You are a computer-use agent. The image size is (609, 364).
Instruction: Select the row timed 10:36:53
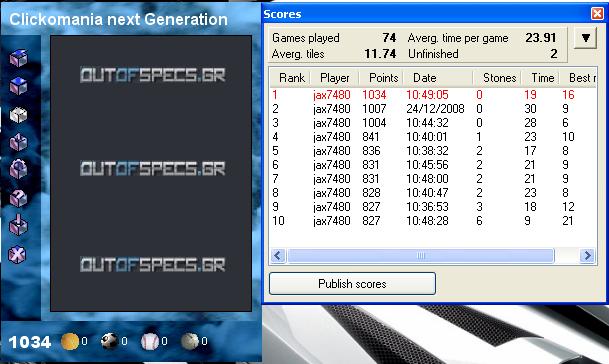click(433, 207)
